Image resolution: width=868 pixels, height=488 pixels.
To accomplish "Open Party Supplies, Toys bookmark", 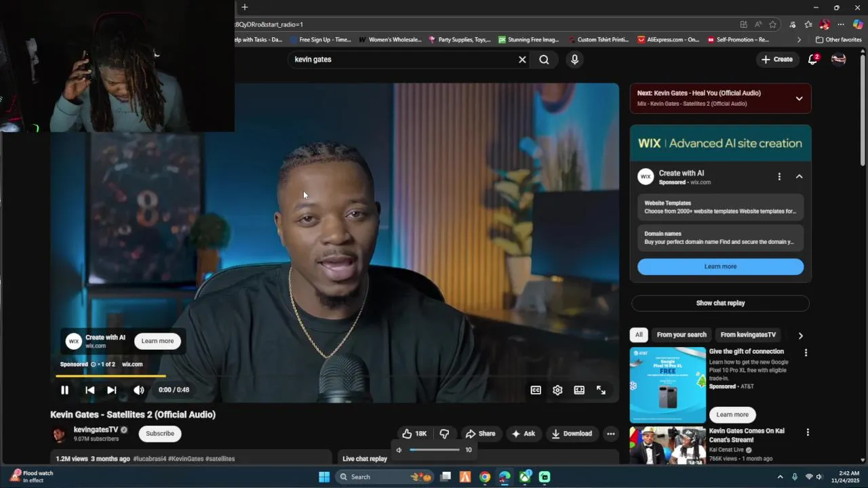I will pos(459,40).
